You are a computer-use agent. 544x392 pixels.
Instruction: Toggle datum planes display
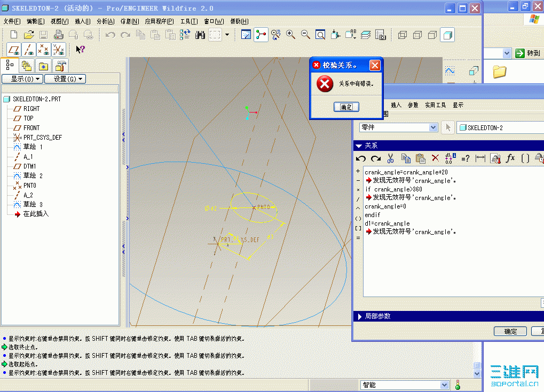14,50
